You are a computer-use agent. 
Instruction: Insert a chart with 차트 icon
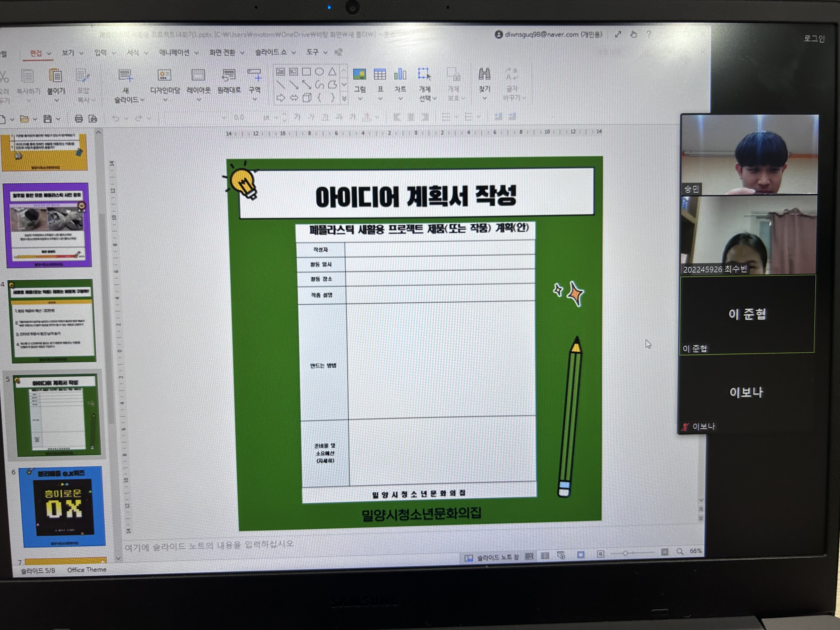(400, 74)
